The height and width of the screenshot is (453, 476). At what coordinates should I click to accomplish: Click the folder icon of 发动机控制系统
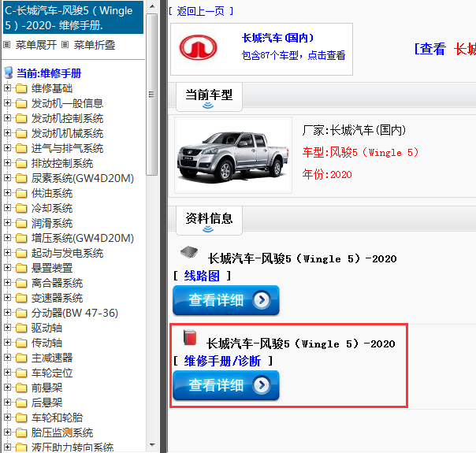point(21,118)
